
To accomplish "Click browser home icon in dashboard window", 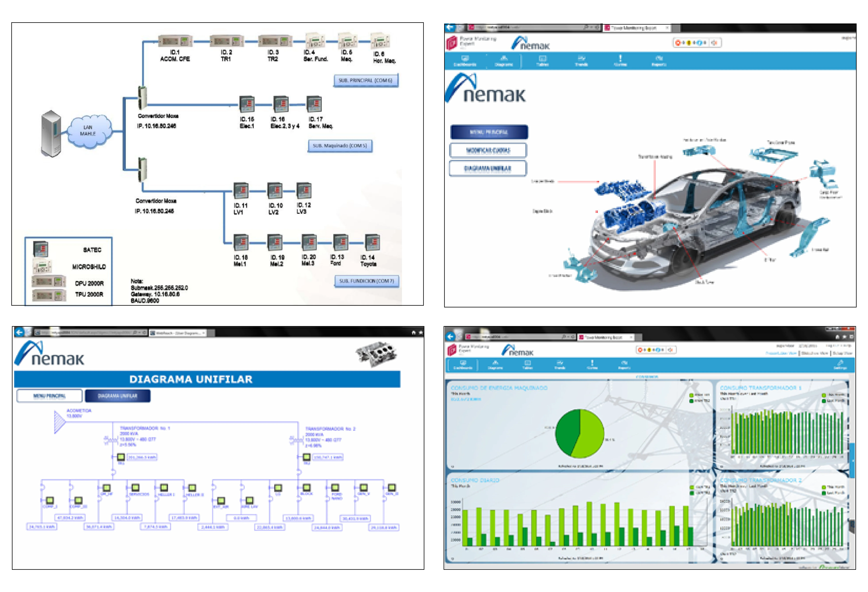I will pyautogui.click(x=837, y=337).
